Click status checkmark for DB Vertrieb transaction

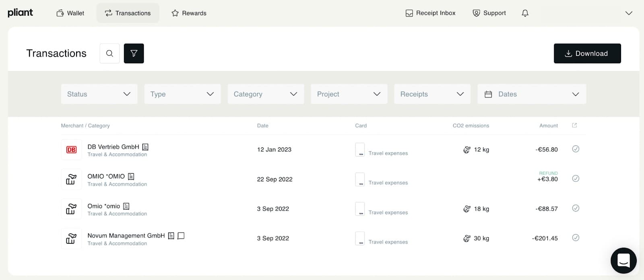576,149
